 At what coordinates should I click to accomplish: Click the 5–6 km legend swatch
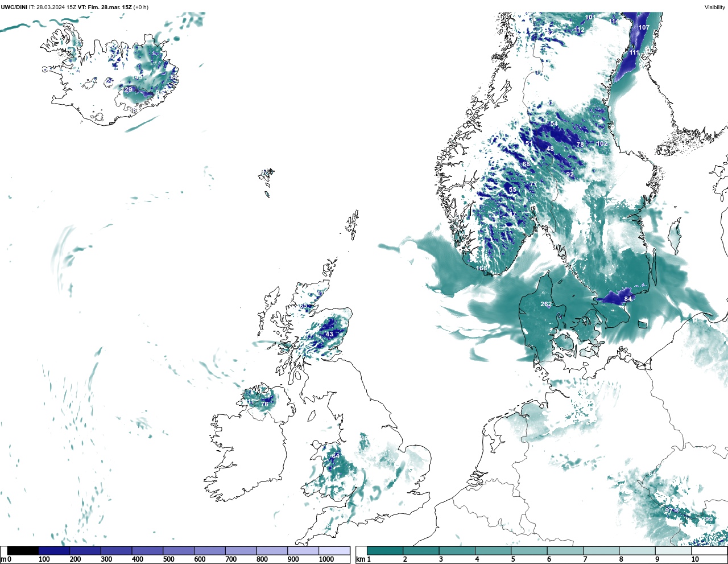(529, 551)
